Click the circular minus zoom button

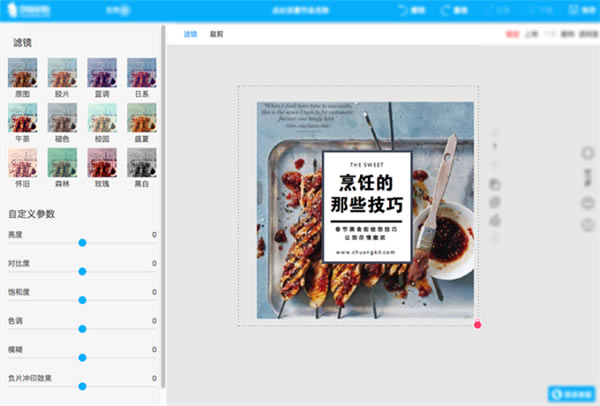(588, 203)
